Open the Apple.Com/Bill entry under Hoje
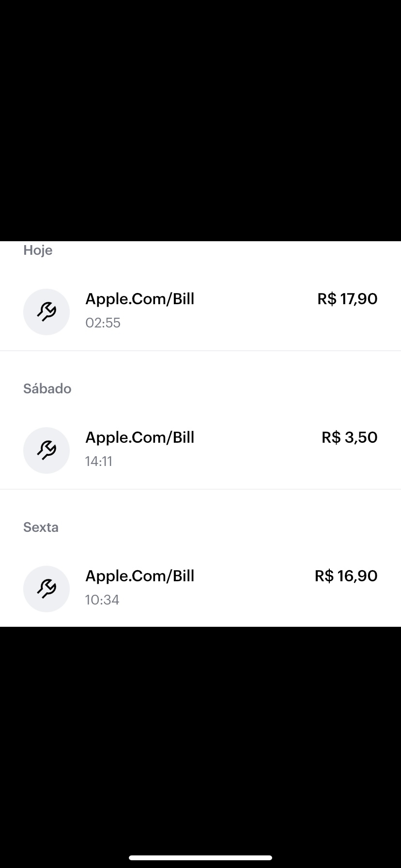This screenshot has width=401, height=868. pos(140,299)
